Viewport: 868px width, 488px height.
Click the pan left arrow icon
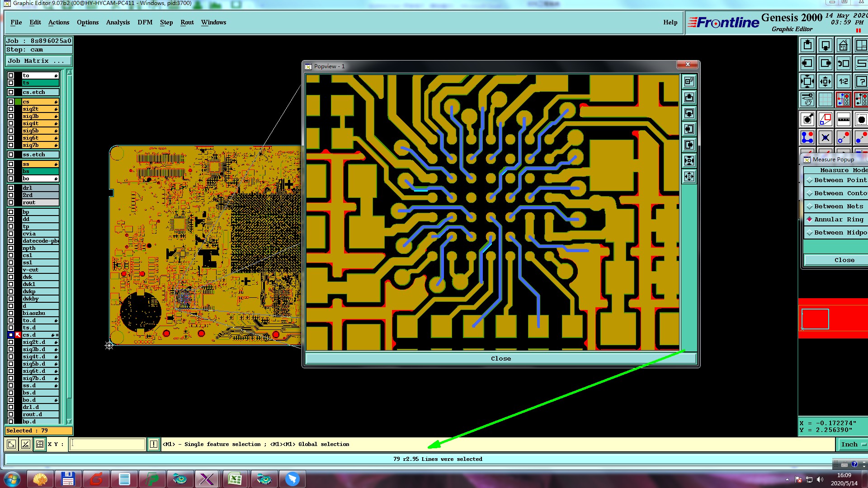click(807, 63)
